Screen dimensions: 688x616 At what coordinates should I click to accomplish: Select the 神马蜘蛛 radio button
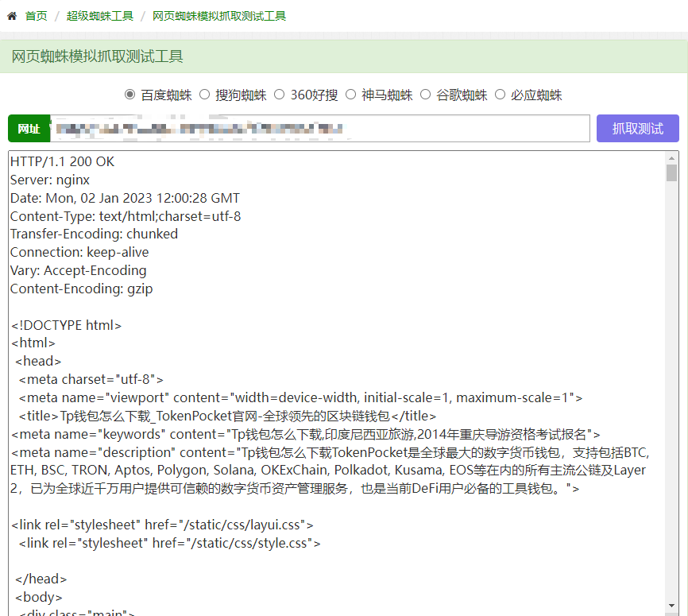tap(350, 95)
